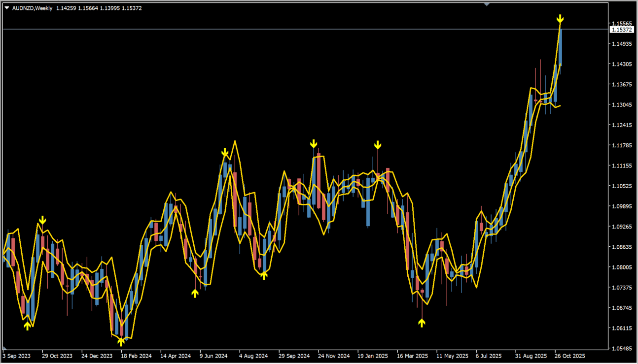This screenshot has height=364, width=638.
Task: Click the up arrow signal below June 2024 low
Action: pos(195,293)
